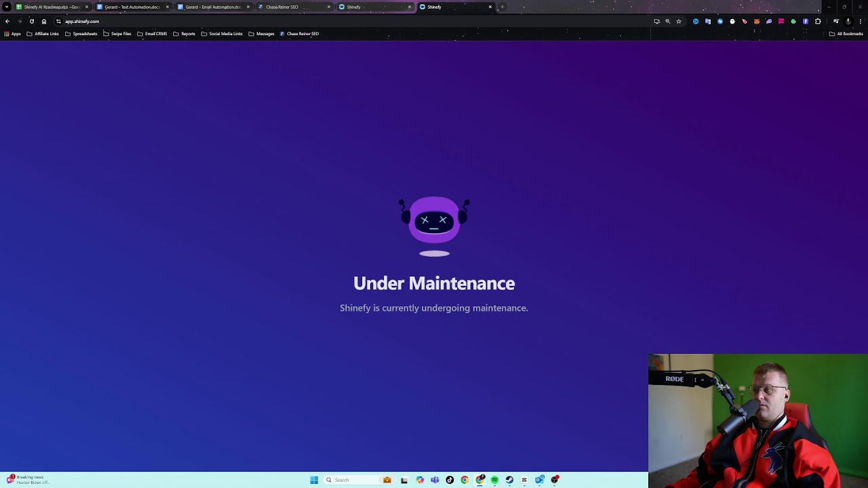Go back to the previous page

pos(7,21)
